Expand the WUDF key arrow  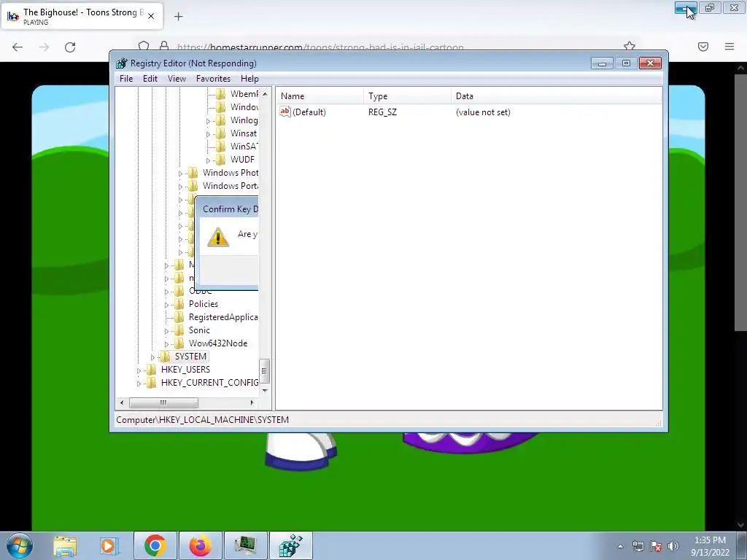(208, 160)
